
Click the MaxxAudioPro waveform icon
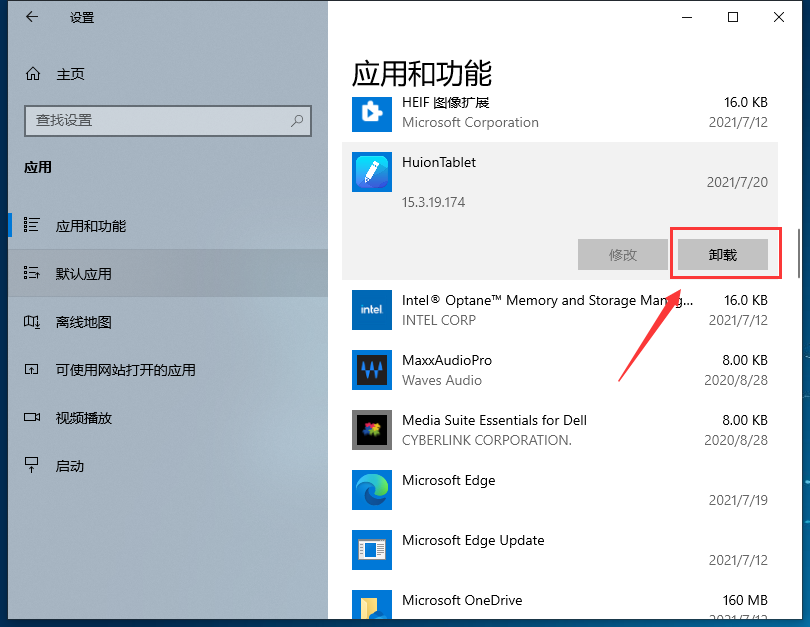(x=372, y=370)
